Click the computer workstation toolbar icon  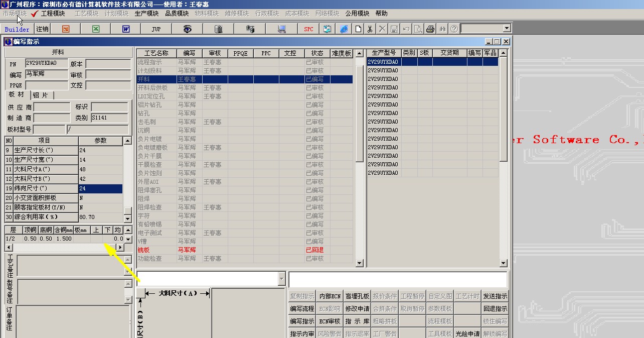point(281,29)
